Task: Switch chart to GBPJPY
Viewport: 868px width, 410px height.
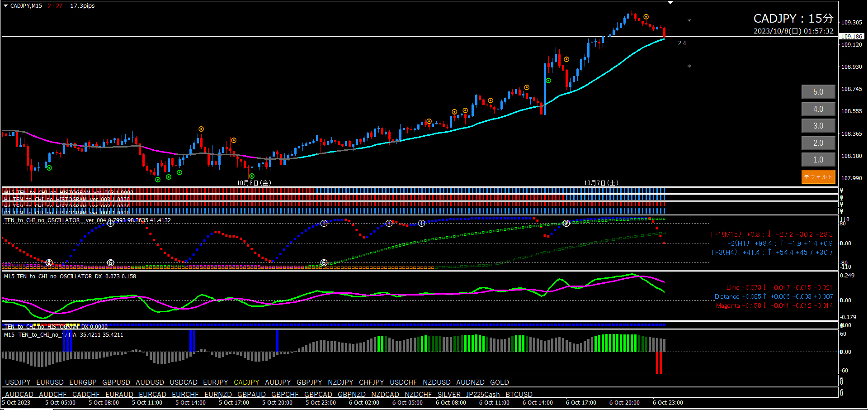Action: (x=309, y=382)
